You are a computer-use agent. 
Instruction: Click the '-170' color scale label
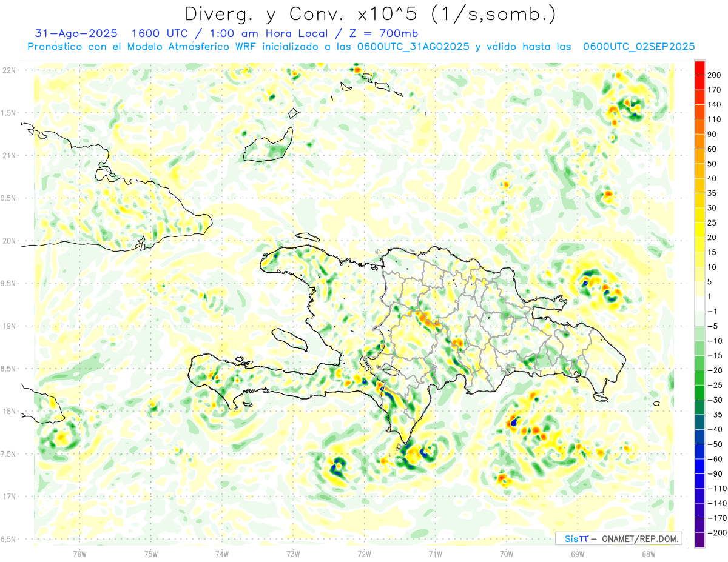(717, 518)
